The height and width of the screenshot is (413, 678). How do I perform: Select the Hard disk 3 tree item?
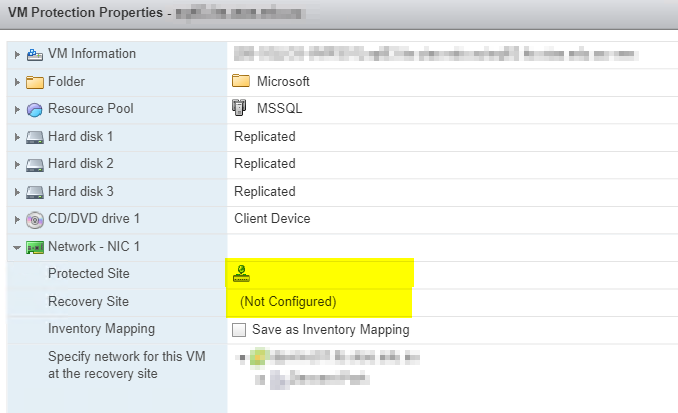pyautogui.click(x=80, y=192)
